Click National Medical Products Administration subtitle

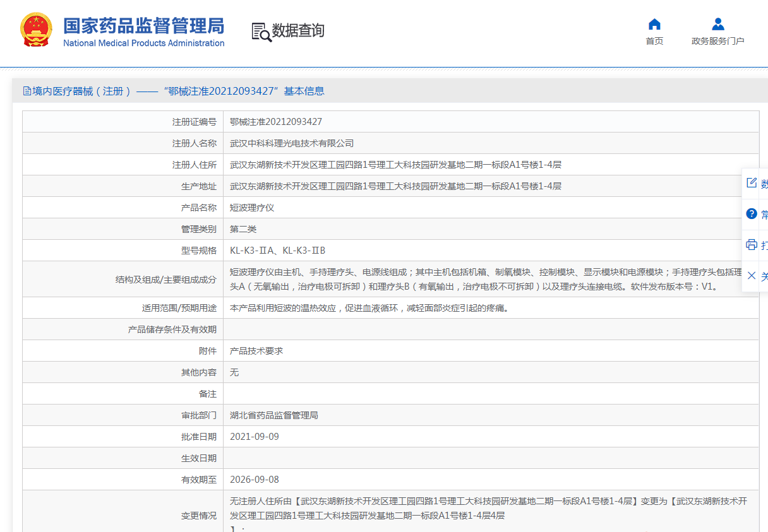point(144,43)
